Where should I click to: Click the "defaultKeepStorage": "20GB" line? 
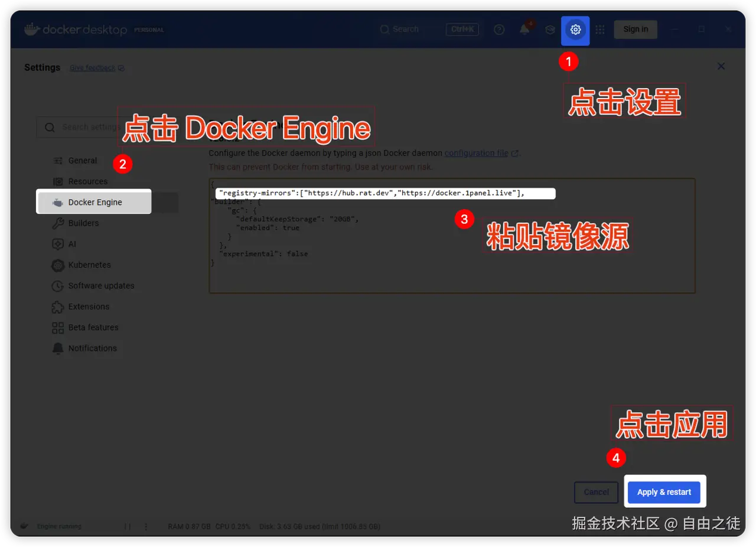[297, 219]
